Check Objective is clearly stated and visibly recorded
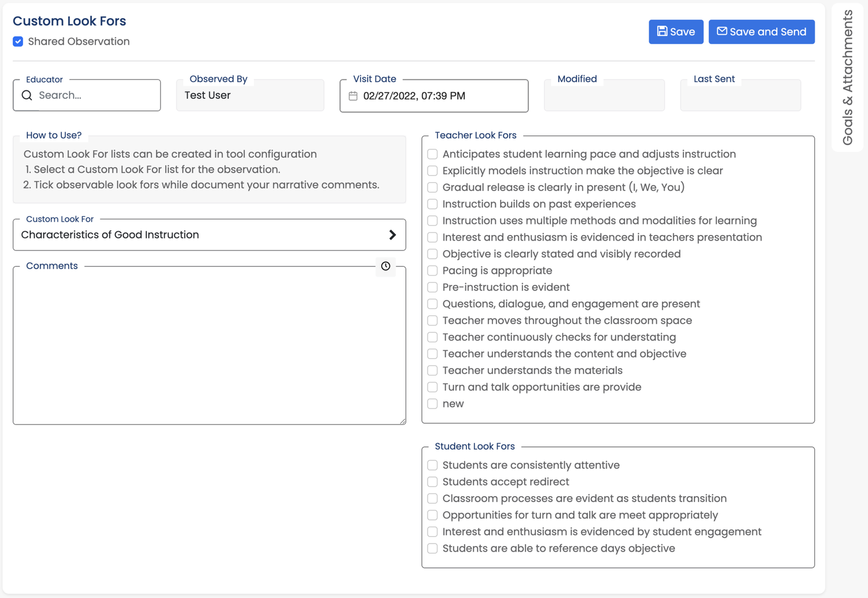 pos(432,254)
